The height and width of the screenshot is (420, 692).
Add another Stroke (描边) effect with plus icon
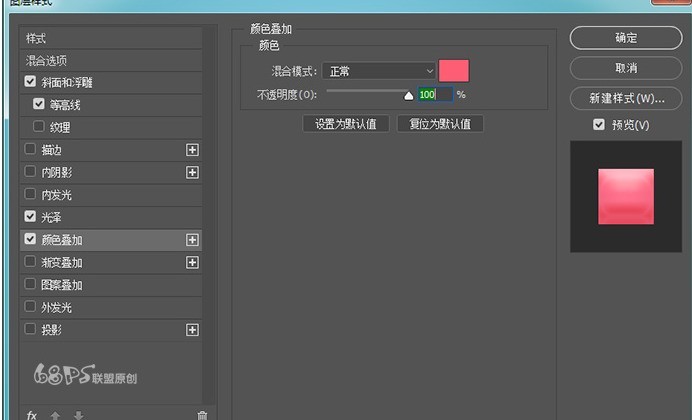pyautogui.click(x=192, y=150)
